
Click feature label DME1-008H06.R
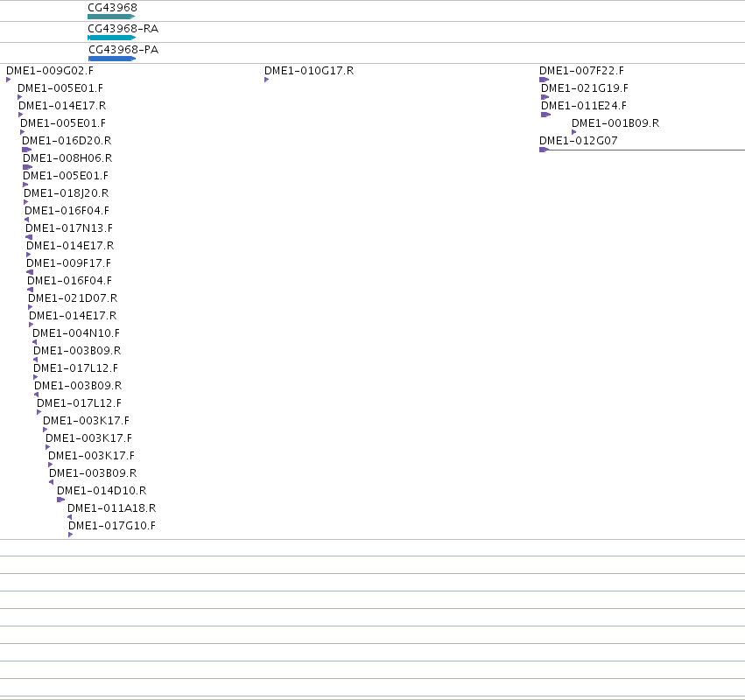tap(67, 158)
